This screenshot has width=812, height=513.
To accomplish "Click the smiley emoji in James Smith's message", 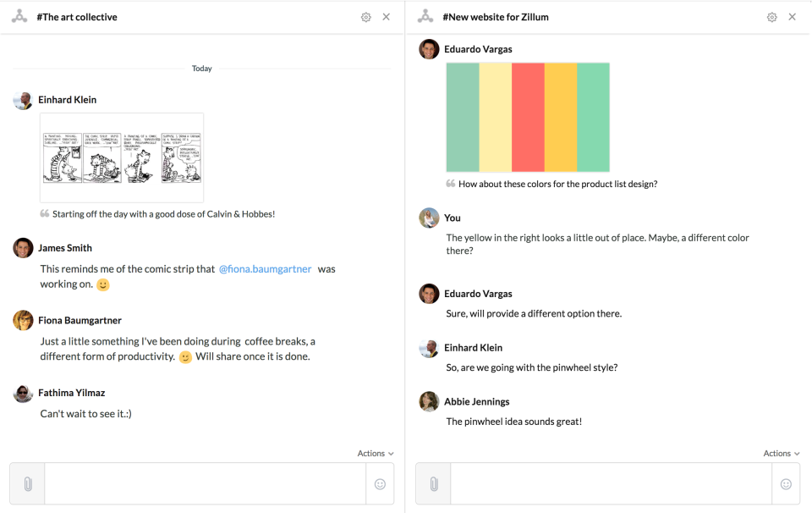I will click(x=102, y=284).
